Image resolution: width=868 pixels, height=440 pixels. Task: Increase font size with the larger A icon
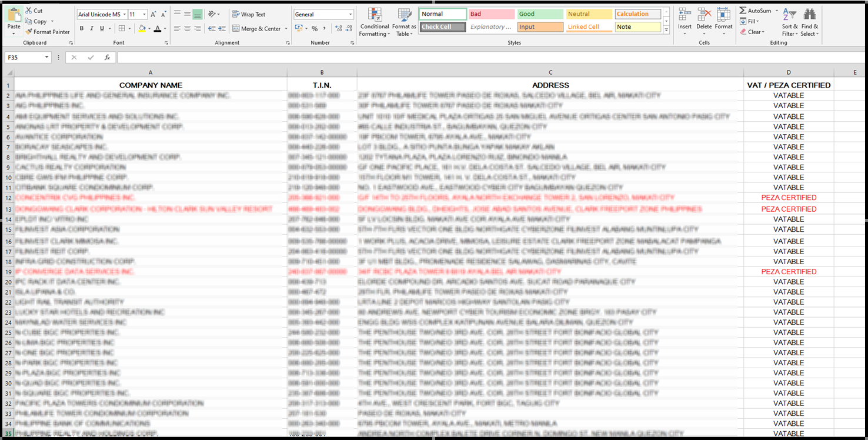point(153,14)
